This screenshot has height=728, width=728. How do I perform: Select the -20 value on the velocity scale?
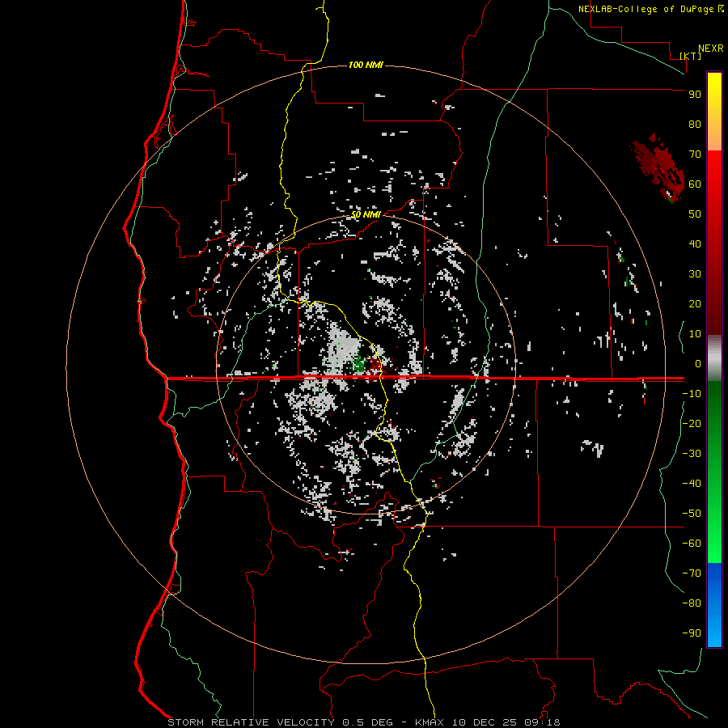692,424
